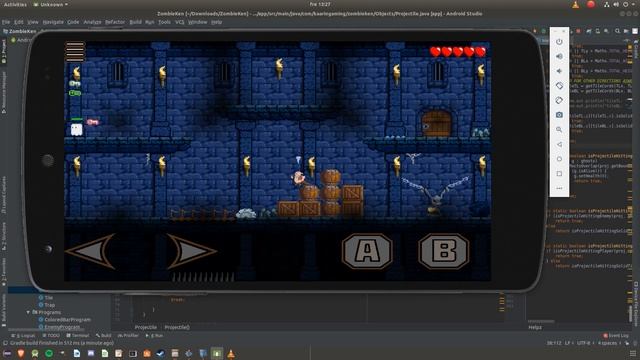Activate emulator zoom magnifier icon
The height and width of the screenshot is (360, 640).
coord(559,130)
